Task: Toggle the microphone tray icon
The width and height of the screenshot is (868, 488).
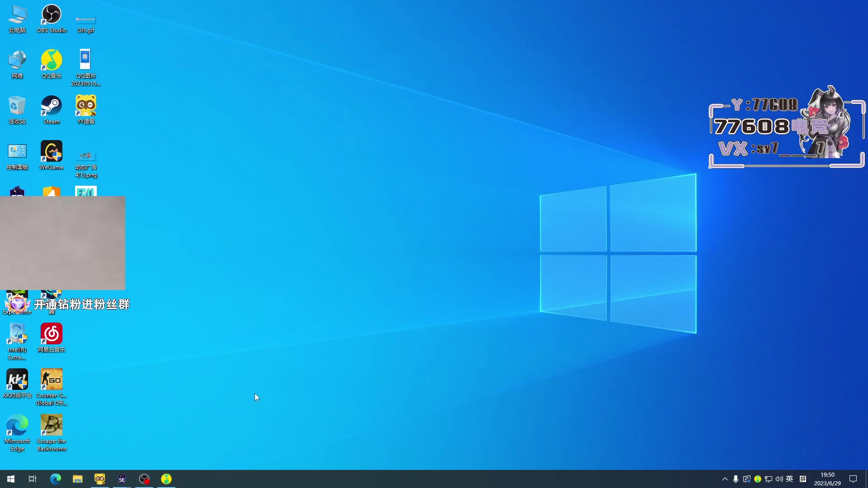Action: point(736,479)
